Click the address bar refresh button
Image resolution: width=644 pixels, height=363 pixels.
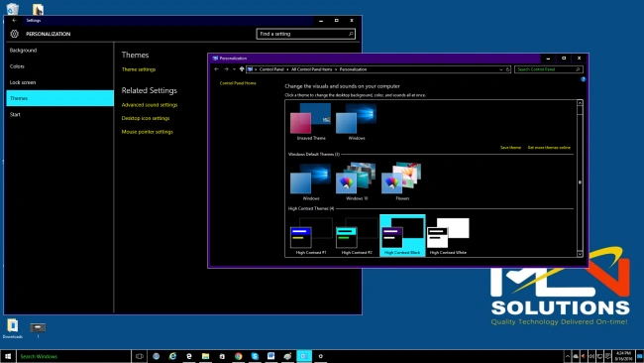[x=507, y=69]
